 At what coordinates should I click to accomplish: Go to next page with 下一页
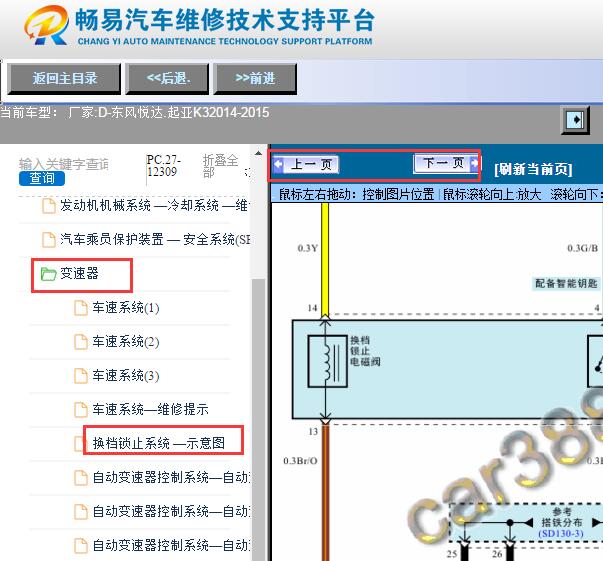point(445,163)
